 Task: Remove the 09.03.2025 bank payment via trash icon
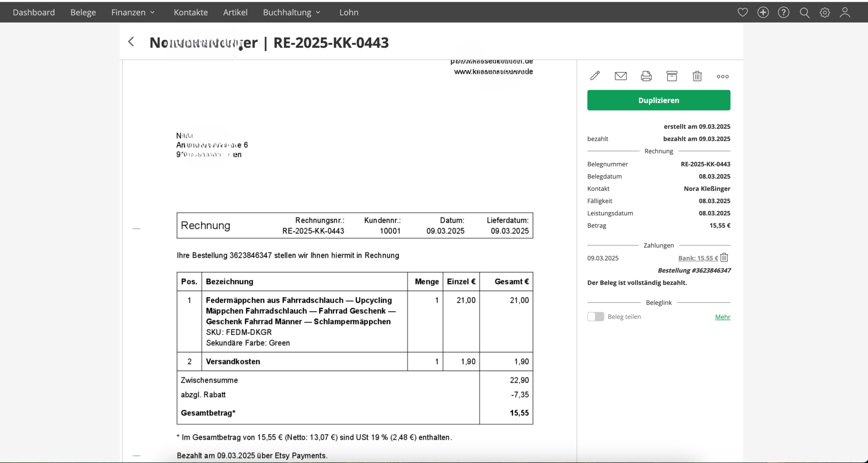[724, 258]
